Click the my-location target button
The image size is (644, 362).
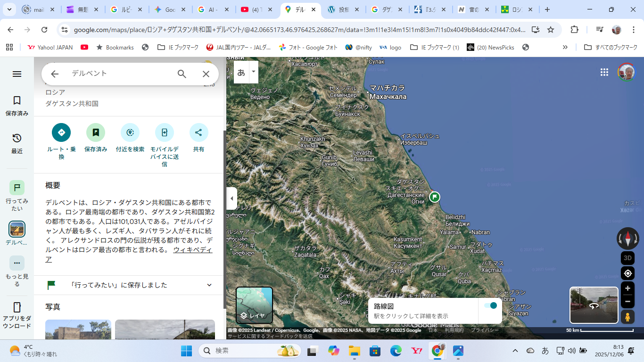(x=627, y=273)
